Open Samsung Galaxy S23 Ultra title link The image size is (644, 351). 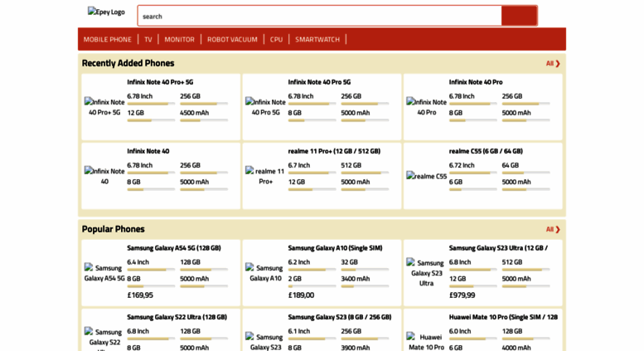click(498, 248)
